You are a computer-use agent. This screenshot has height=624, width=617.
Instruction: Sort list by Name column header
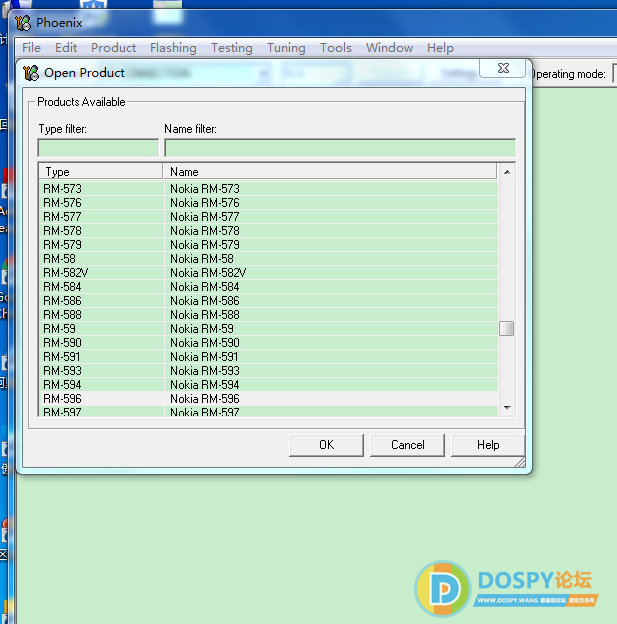[330, 172]
